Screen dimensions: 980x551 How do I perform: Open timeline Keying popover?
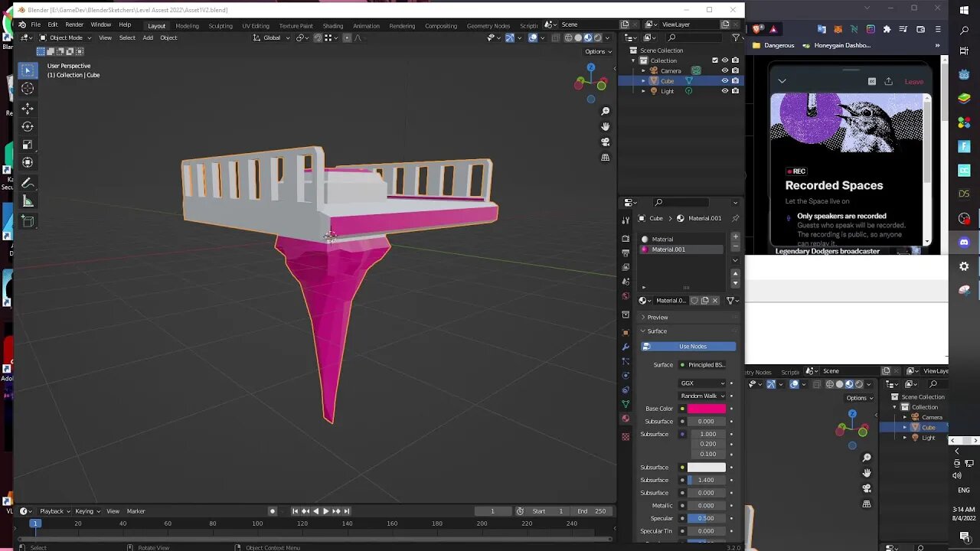(87, 511)
